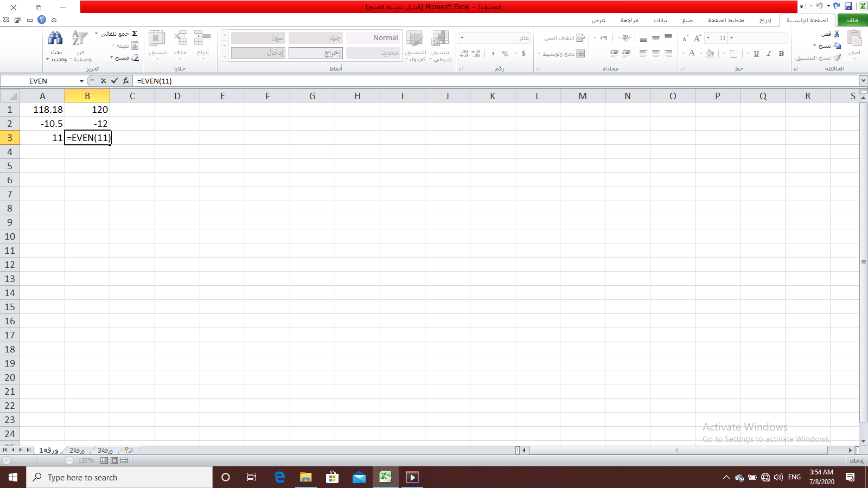Screen dimensions: 868x488
Task: Open the Clipboard group dialog launcher
Action: coord(796,69)
